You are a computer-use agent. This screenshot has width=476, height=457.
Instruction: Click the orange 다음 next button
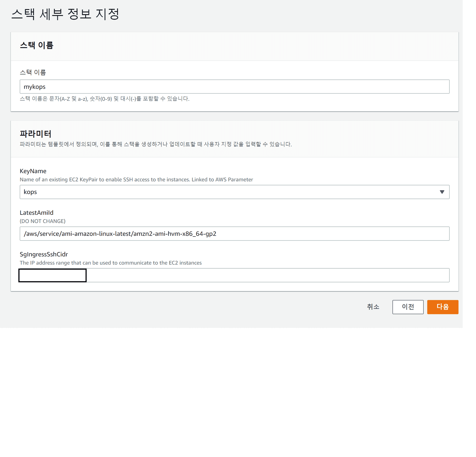click(x=443, y=307)
